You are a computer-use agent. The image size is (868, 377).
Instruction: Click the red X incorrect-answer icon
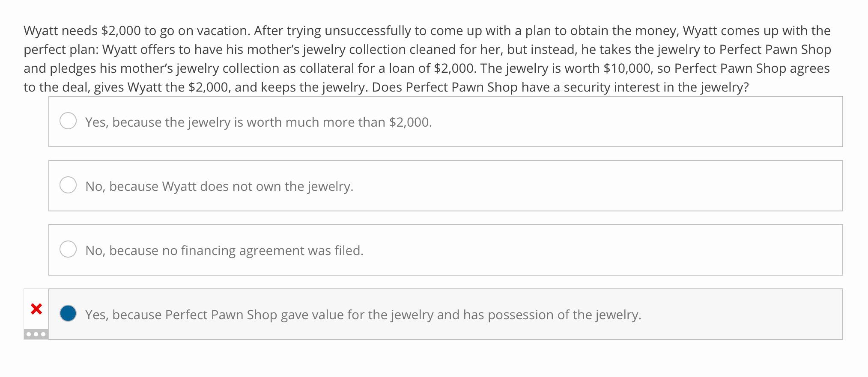tap(36, 311)
